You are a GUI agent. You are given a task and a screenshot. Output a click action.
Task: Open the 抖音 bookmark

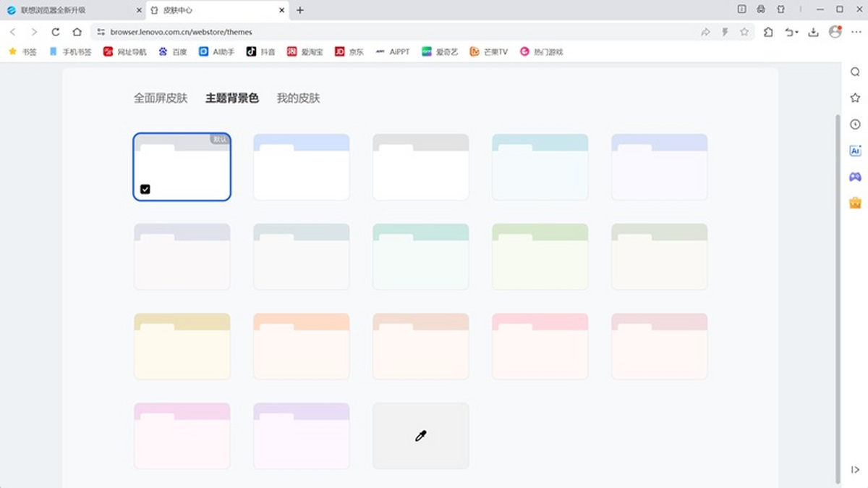(x=261, y=52)
